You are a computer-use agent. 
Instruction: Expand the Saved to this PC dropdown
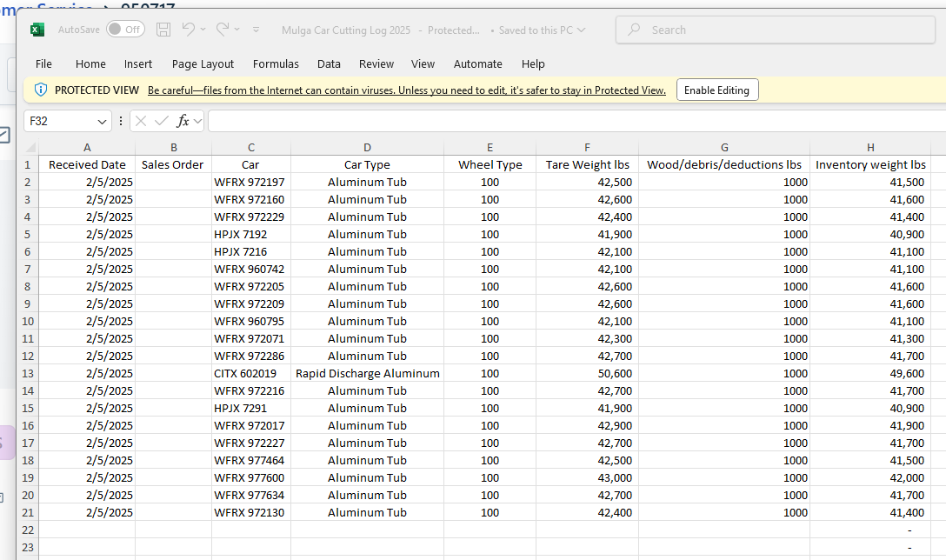[581, 30]
